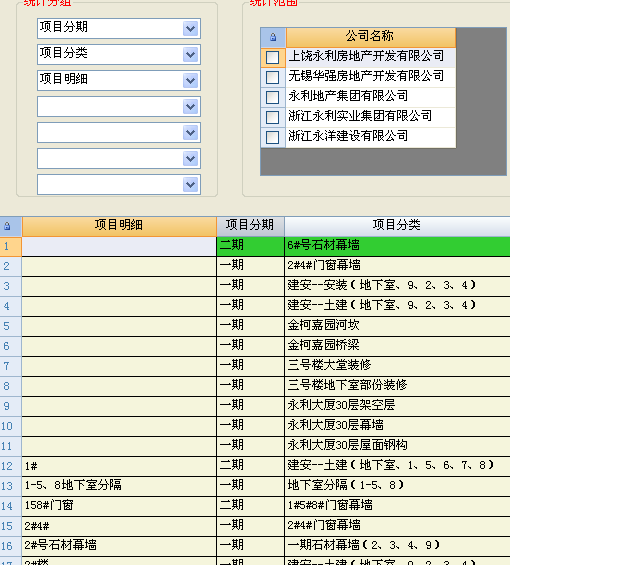Select row number 5 header

point(11,327)
